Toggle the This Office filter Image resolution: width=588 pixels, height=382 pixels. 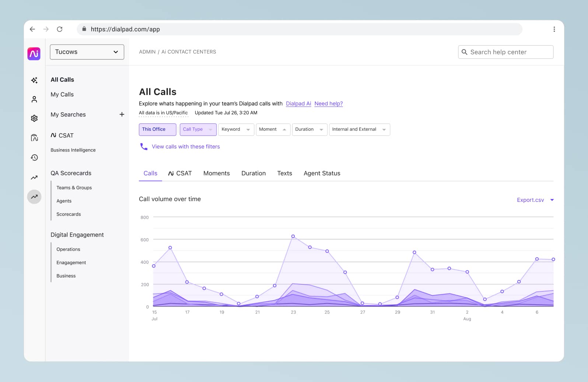(x=157, y=129)
